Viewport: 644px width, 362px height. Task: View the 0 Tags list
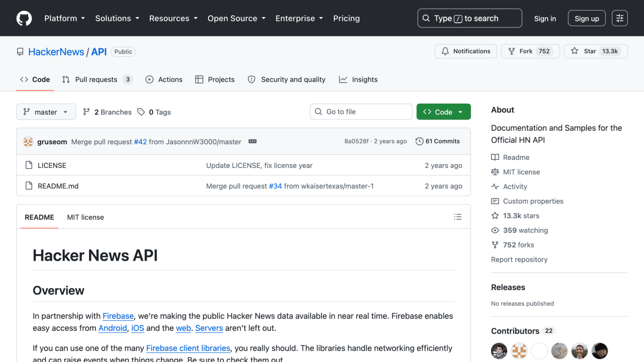click(154, 112)
